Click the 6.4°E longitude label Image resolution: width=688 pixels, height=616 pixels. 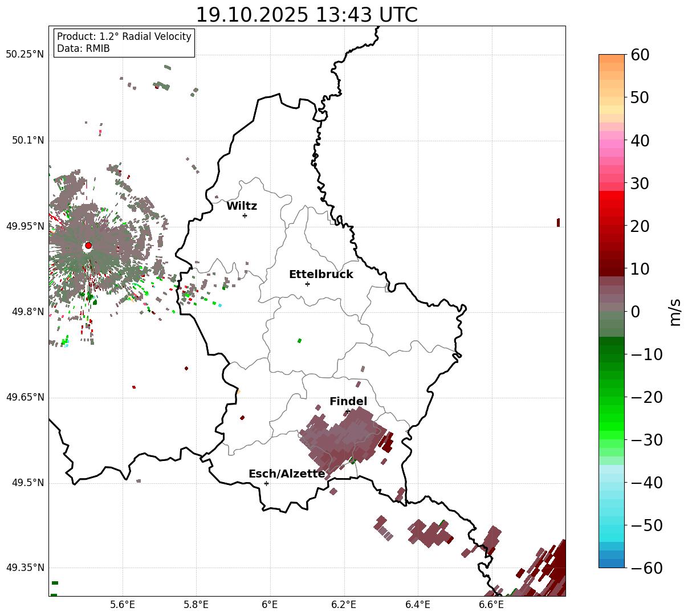[418, 605]
